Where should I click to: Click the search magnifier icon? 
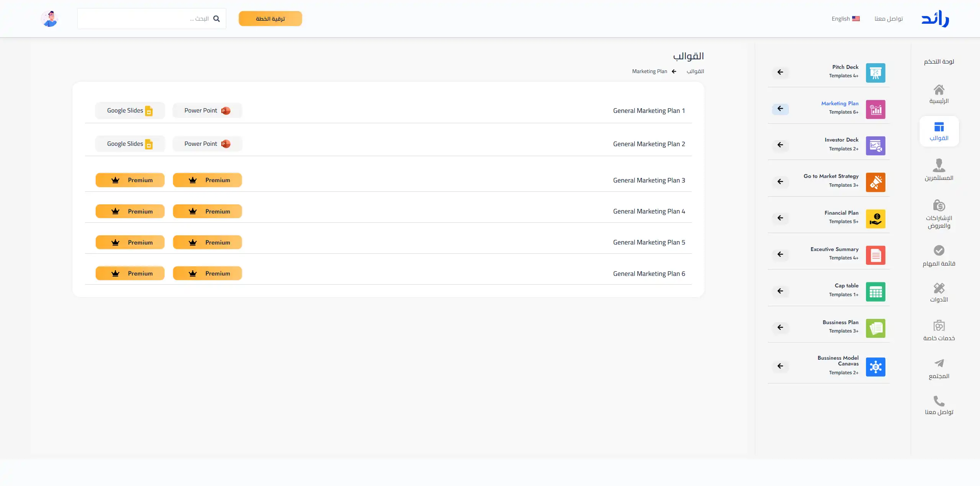[216, 19]
